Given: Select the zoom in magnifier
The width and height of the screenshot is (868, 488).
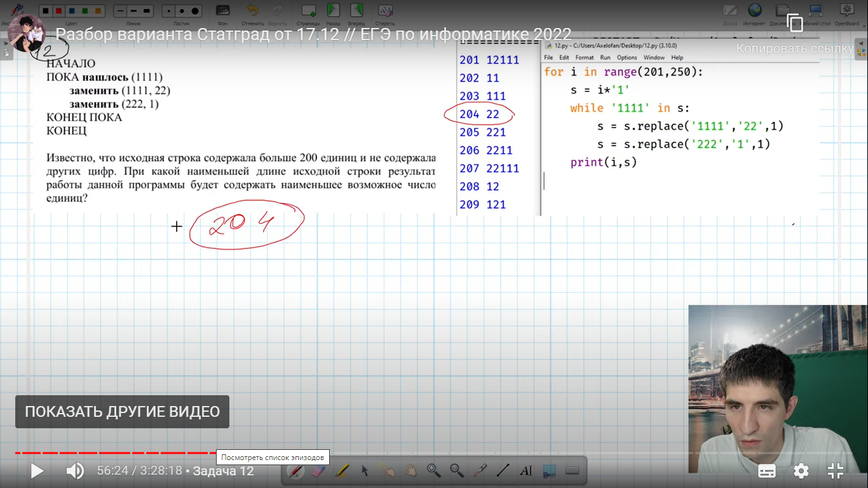Looking at the screenshot, I should click(434, 471).
